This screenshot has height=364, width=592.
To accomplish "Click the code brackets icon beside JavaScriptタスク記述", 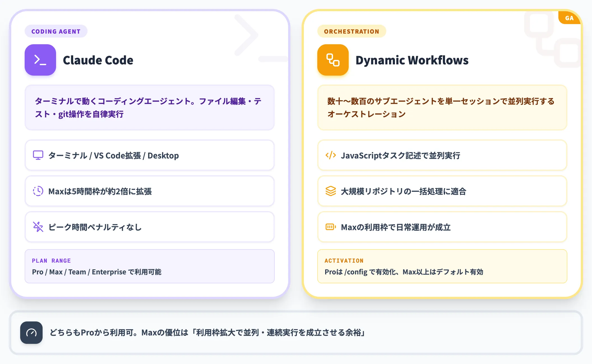I will [x=331, y=155].
